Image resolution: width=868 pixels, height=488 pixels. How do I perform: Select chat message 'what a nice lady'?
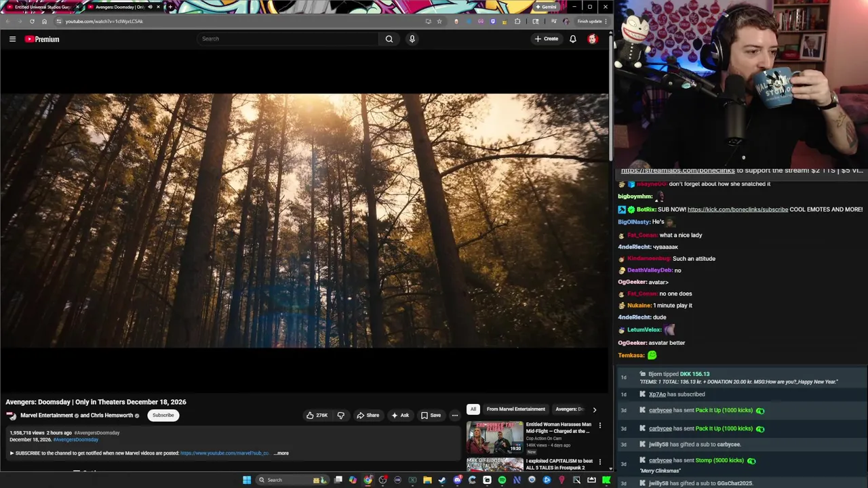[x=681, y=235]
